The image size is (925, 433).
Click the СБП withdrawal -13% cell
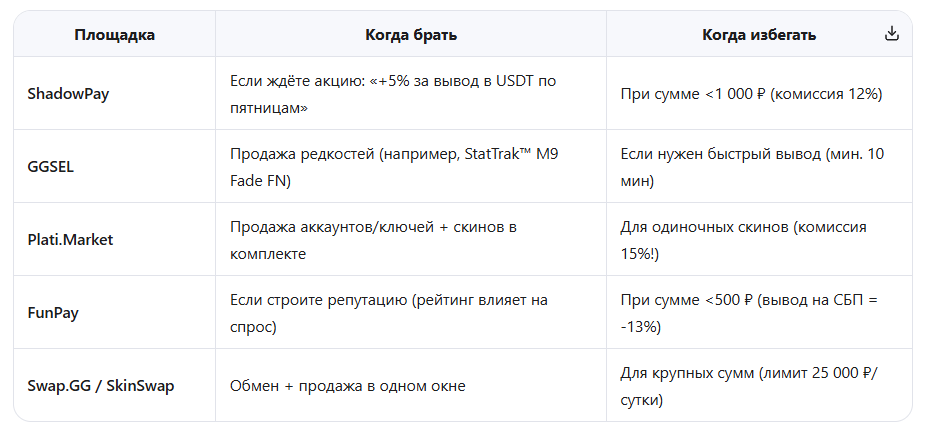[x=748, y=312]
